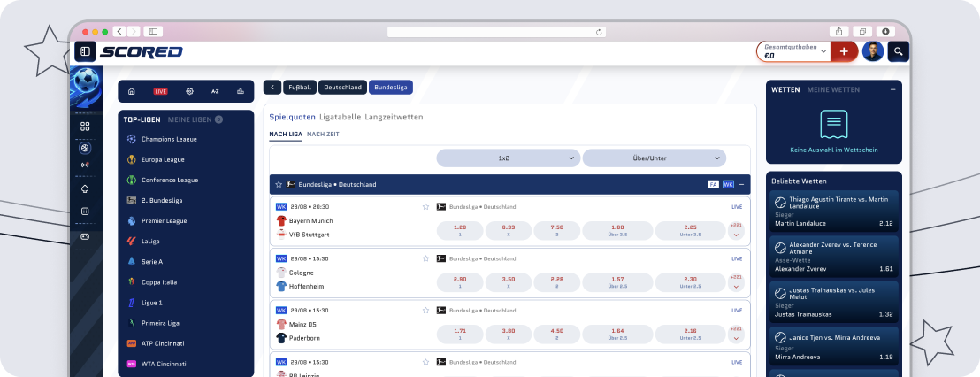The width and height of the screenshot is (980, 377).
Task: Select the Nach Liga tab
Action: (286, 135)
